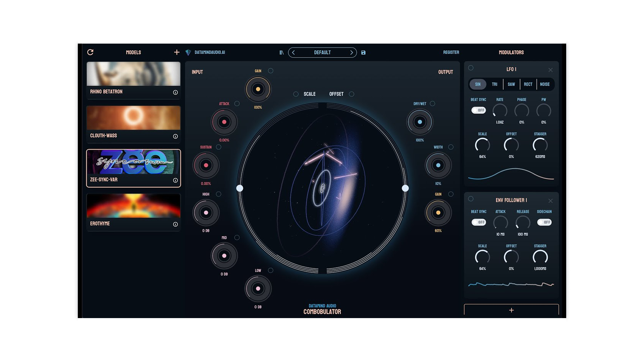Select the Clouth-Wass model thumbnail
Screen dimensions: 644x362
133,118
